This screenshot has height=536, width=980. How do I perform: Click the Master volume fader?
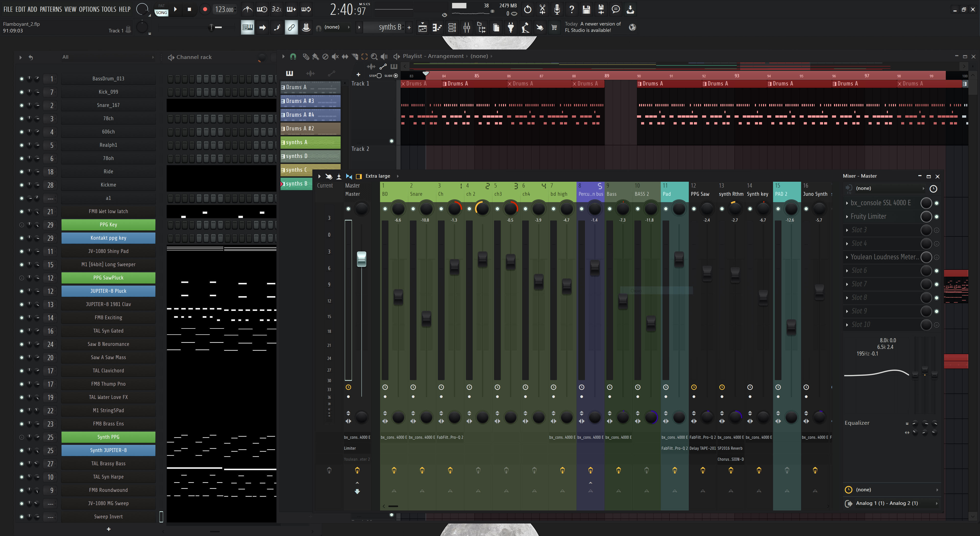pos(361,259)
